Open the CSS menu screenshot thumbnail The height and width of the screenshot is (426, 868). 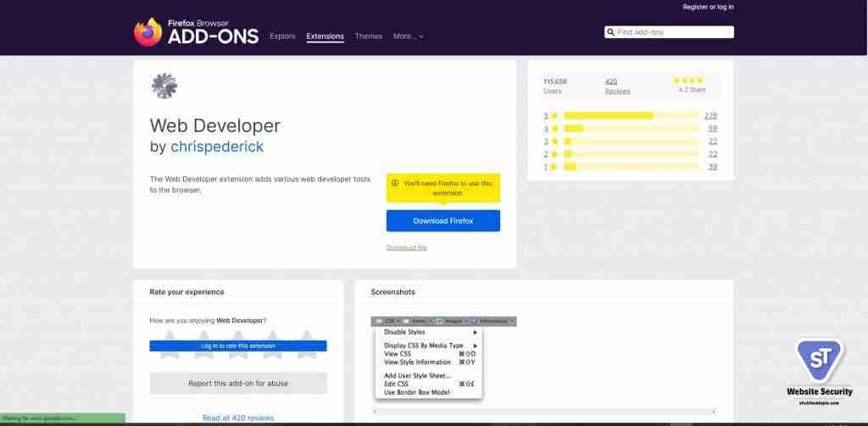coord(443,358)
